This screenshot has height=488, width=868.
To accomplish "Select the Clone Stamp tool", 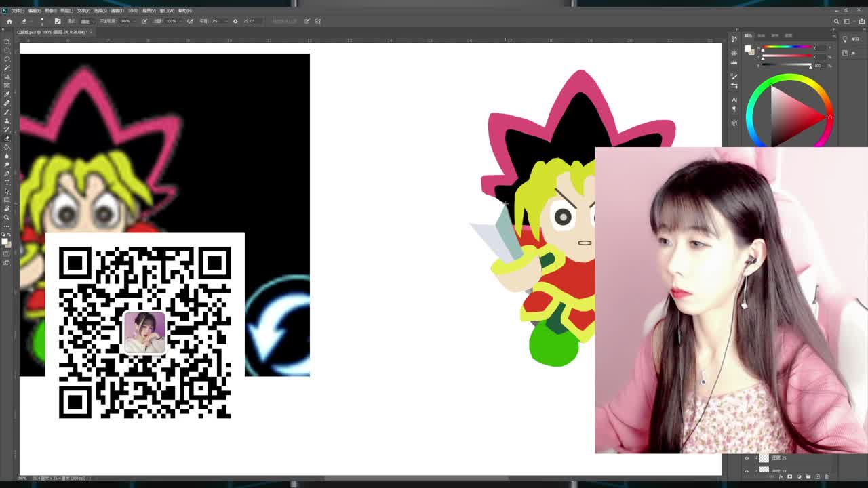I will click(7, 120).
